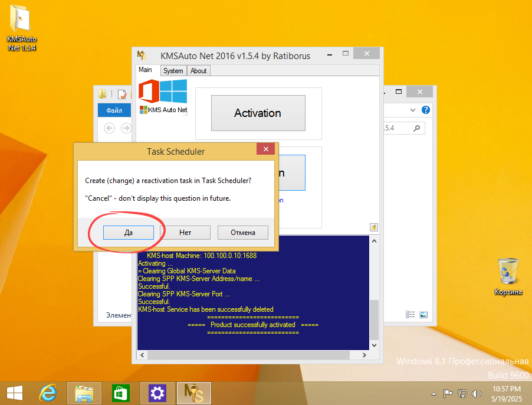Show hidden icons with the tray arrow

click(433, 394)
